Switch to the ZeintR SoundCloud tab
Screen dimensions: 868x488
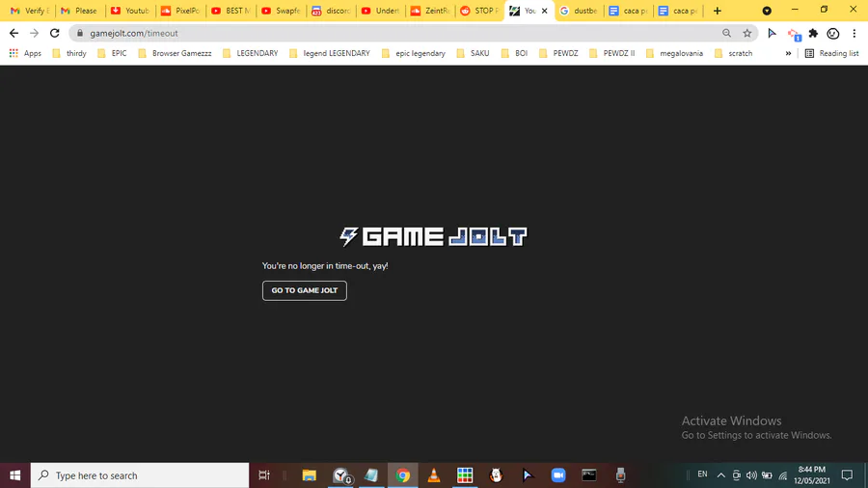click(x=431, y=11)
